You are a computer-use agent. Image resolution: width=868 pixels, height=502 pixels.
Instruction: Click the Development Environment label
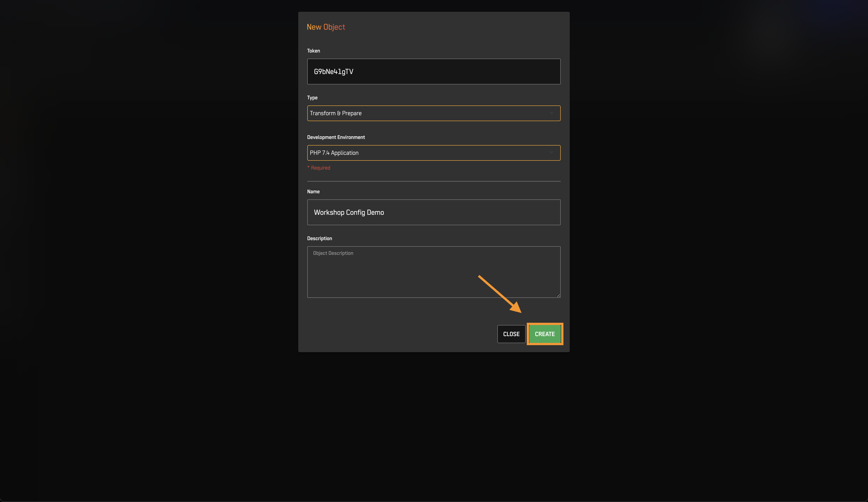point(336,137)
